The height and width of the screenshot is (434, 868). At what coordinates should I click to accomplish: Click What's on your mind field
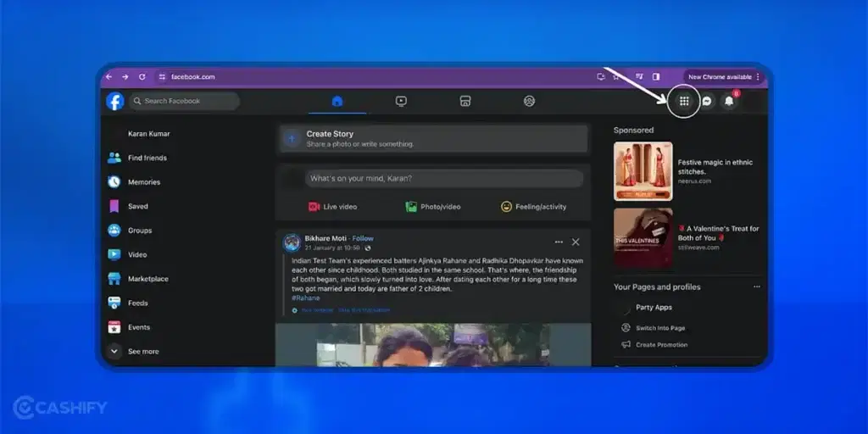(444, 178)
